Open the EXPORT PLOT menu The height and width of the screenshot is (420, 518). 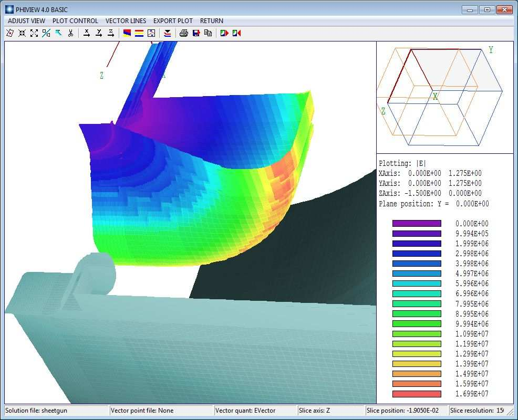coord(173,21)
